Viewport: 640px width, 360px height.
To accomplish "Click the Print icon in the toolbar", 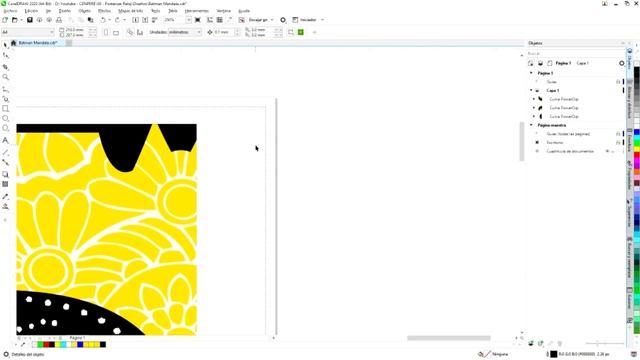I will [x=59, y=20].
